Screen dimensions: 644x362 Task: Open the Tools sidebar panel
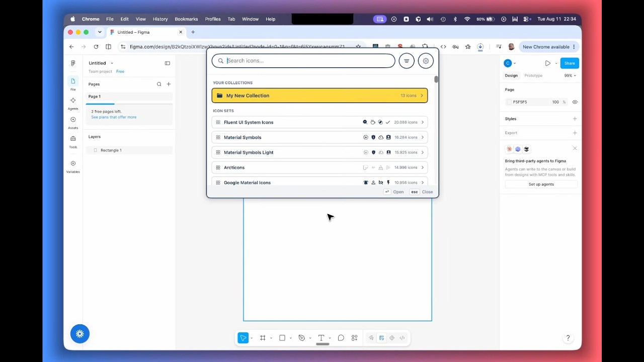(x=73, y=141)
